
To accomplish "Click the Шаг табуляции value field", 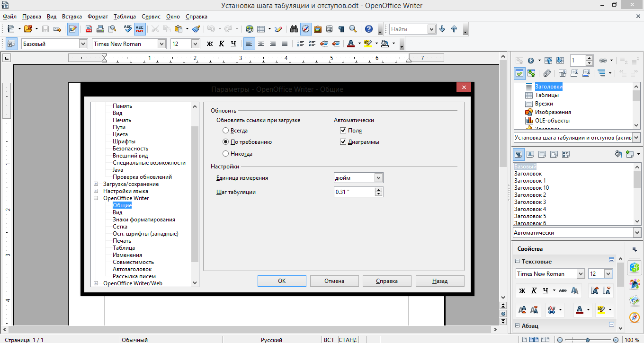I will tap(354, 192).
